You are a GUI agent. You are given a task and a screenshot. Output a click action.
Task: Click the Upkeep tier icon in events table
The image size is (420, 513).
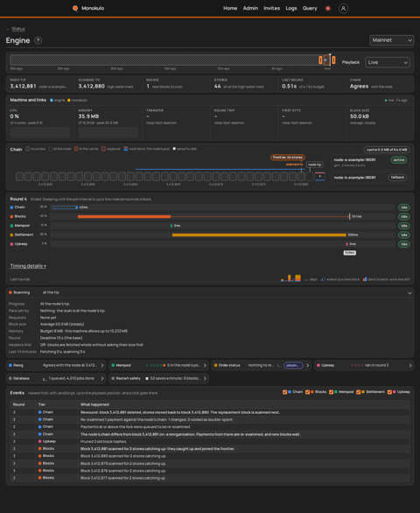tap(40, 441)
